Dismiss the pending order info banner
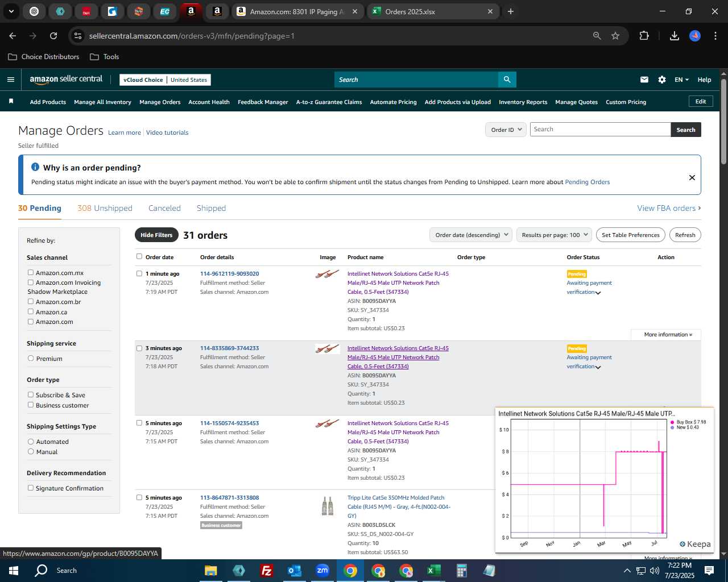This screenshot has height=582, width=728. (692, 177)
